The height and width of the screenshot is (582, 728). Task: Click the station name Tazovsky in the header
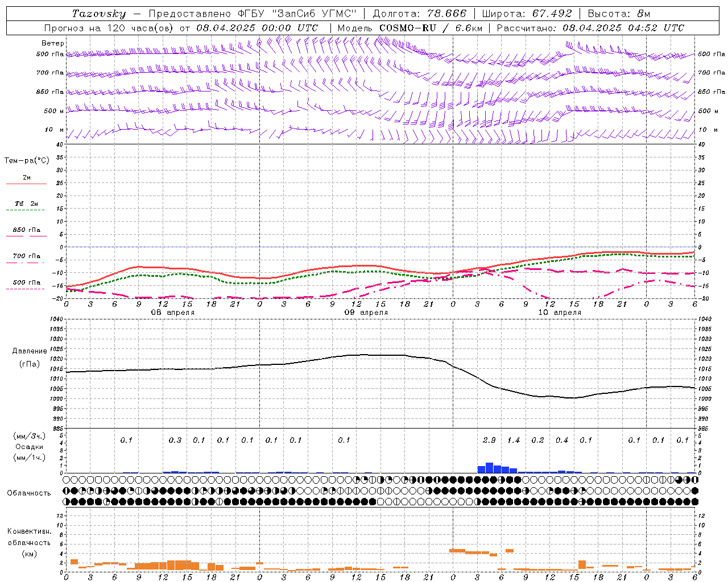tap(99, 14)
